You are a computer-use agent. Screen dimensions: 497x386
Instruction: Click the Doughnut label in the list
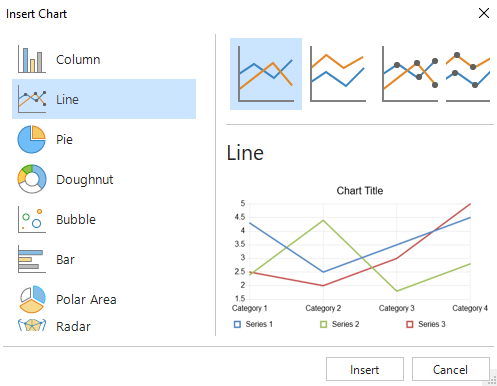[x=85, y=180]
